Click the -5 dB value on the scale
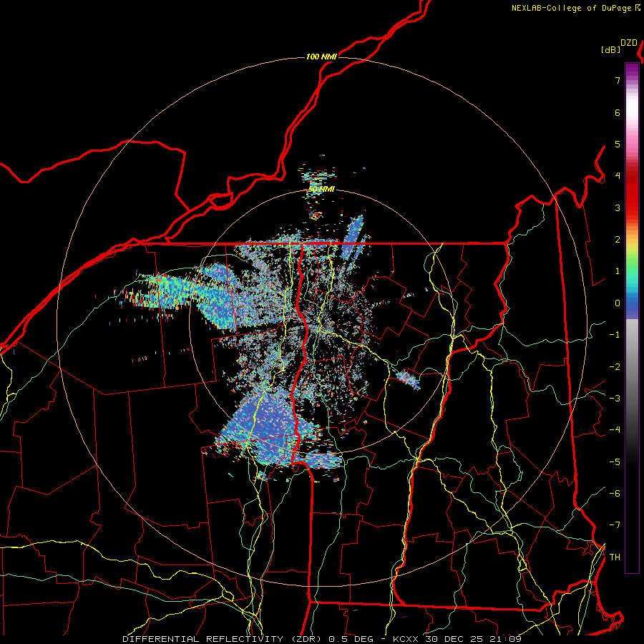The image size is (644, 644). pyautogui.click(x=615, y=462)
